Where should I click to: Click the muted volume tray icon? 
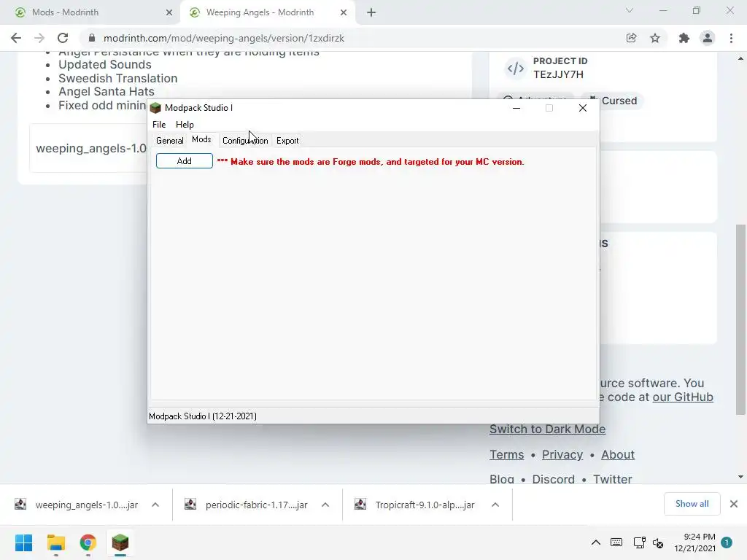[x=659, y=542]
